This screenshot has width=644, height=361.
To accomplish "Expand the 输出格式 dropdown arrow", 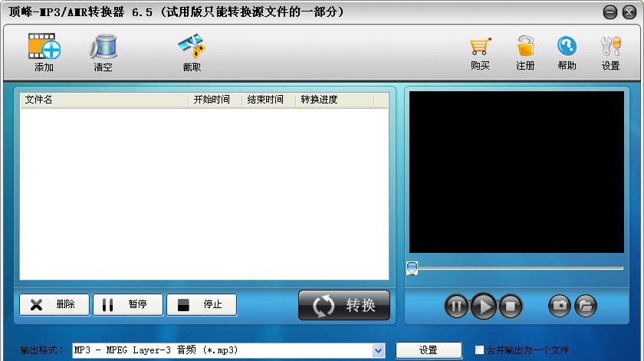I will pyautogui.click(x=378, y=351).
